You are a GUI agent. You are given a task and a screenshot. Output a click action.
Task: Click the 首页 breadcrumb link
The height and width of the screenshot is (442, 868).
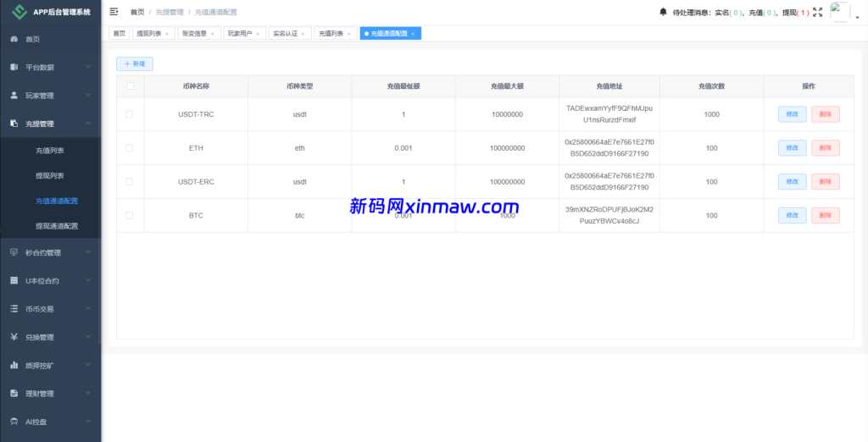point(137,12)
